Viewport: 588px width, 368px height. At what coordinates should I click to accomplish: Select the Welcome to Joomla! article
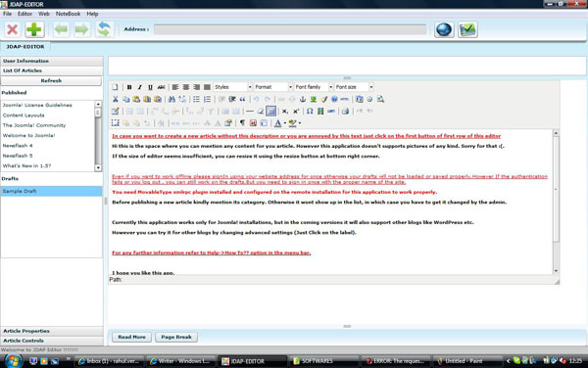pyautogui.click(x=28, y=135)
